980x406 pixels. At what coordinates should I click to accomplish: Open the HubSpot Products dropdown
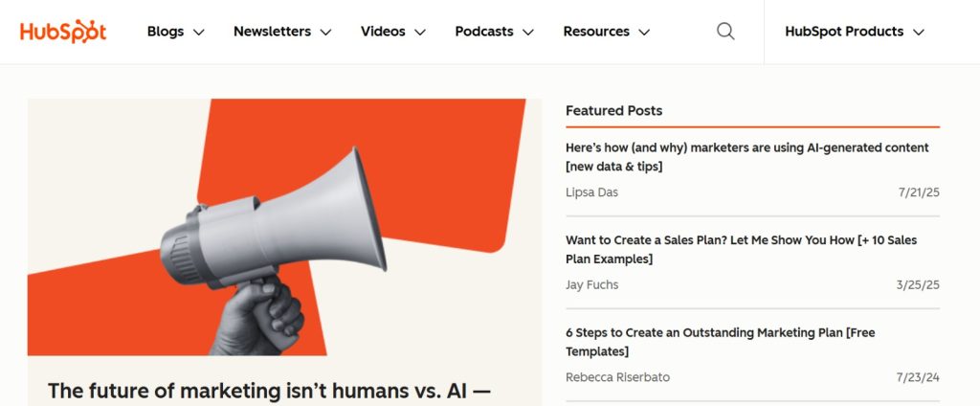[855, 32]
